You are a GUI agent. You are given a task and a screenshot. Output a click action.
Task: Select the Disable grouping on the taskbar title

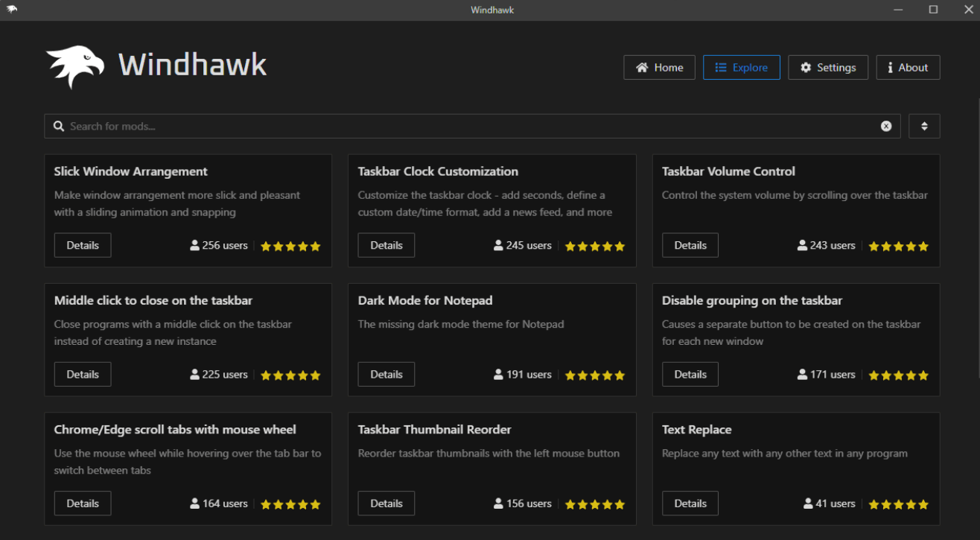pyautogui.click(x=752, y=301)
